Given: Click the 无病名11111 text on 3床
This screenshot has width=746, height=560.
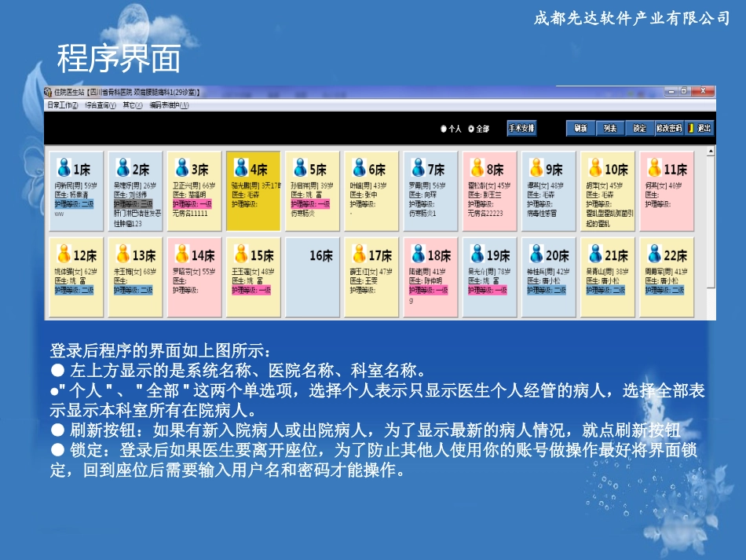Looking at the screenshot, I should click(190, 214).
